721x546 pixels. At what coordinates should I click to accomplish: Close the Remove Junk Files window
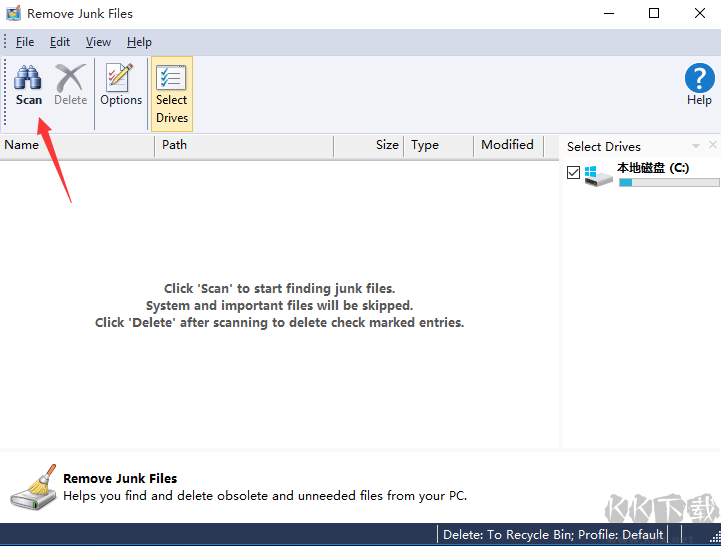coord(699,13)
